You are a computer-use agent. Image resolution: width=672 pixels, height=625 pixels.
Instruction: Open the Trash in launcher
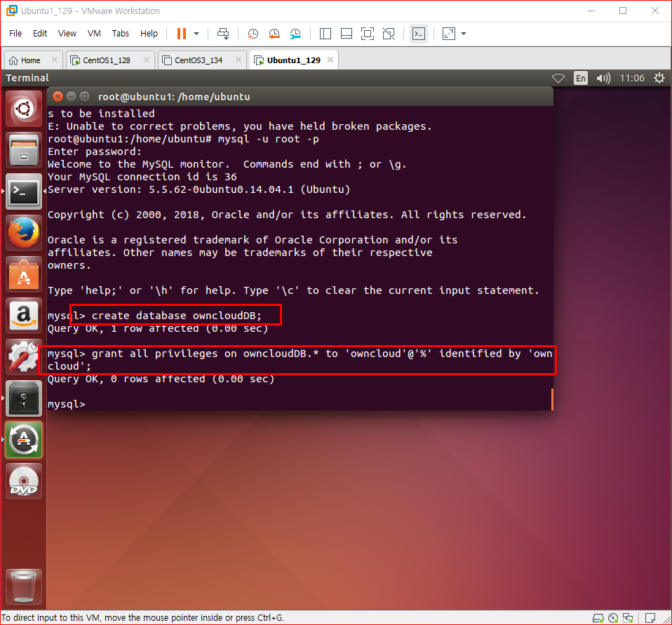pyautogui.click(x=24, y=587)
